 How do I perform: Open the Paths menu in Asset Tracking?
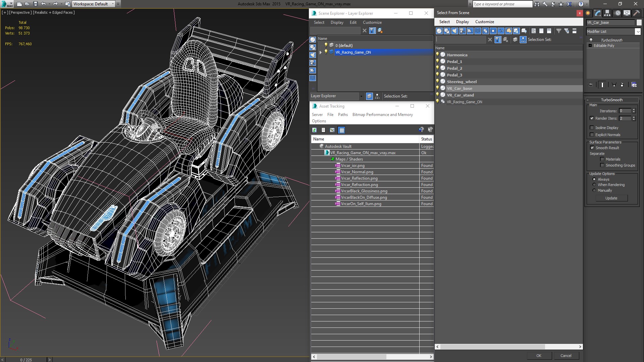pyautogui.click(x=343, y=115)
